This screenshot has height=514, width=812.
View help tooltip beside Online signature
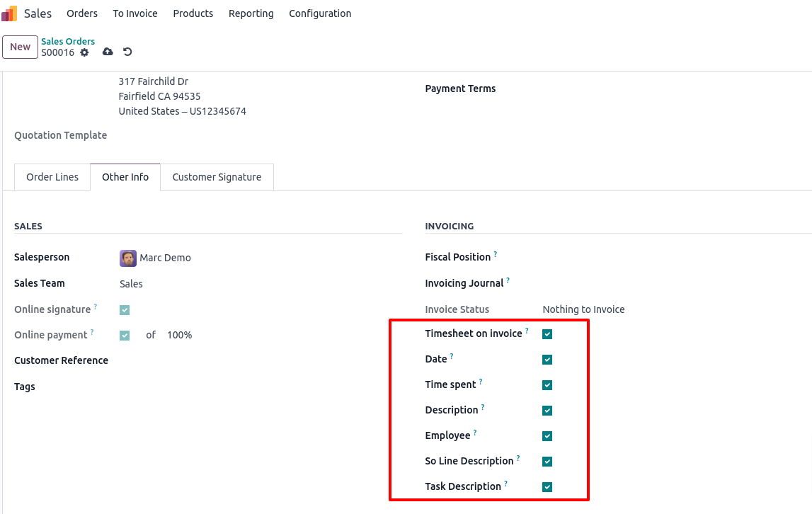(96, 306)
